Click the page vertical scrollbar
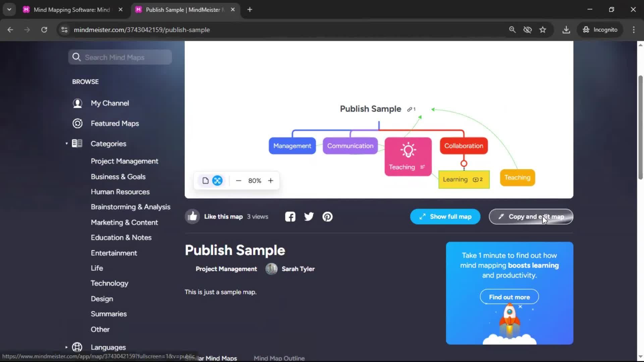Image resolution: width=644 pixels, height=362 pixels. (x=640, y=128)
